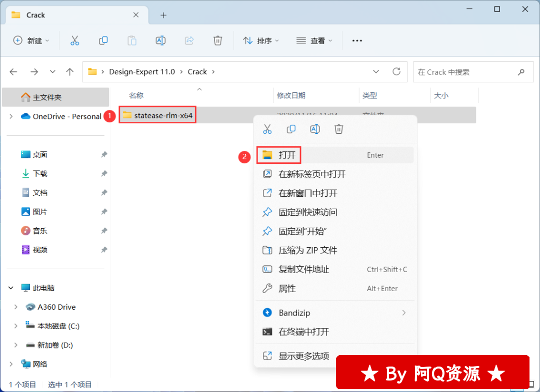Click the 在 Crack 中搜索 search box

click(x=473, y=72)
